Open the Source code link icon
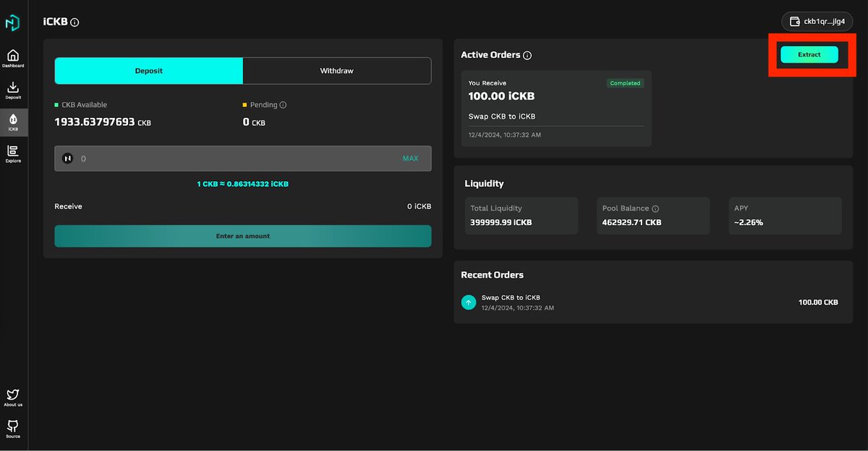This screenshot has width=868, height=451. pos(13,429)
